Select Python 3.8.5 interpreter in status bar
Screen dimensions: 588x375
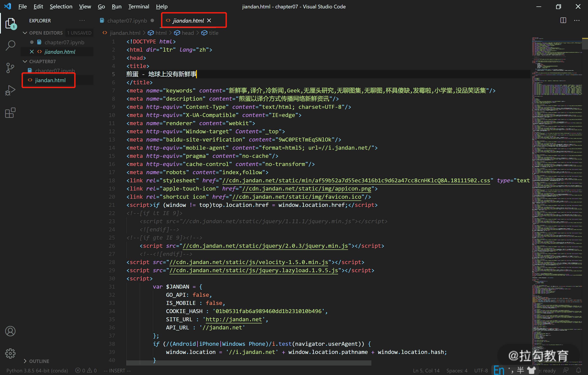coord(37,370)
